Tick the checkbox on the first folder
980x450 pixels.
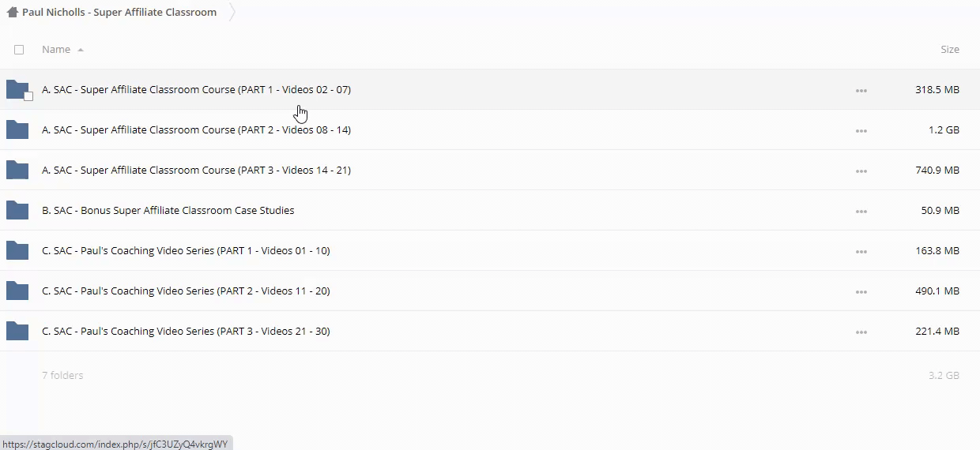point(28,96)
